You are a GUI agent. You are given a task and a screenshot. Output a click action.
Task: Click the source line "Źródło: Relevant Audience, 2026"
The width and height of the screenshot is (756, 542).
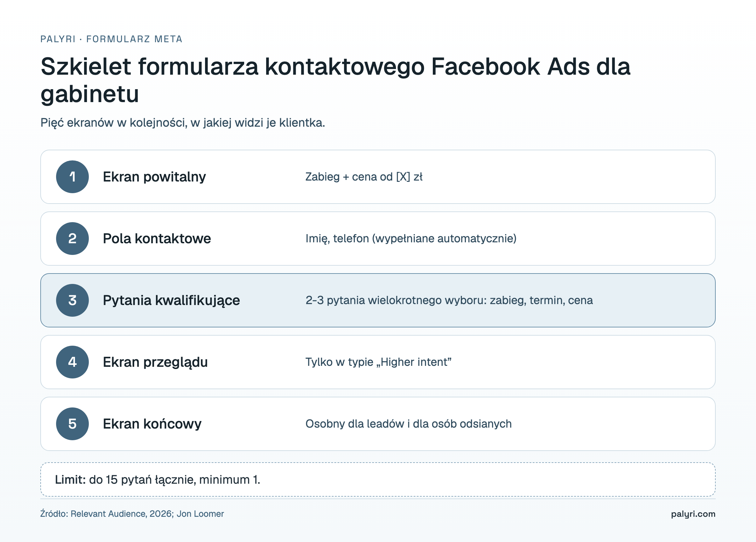coord(132,514)
